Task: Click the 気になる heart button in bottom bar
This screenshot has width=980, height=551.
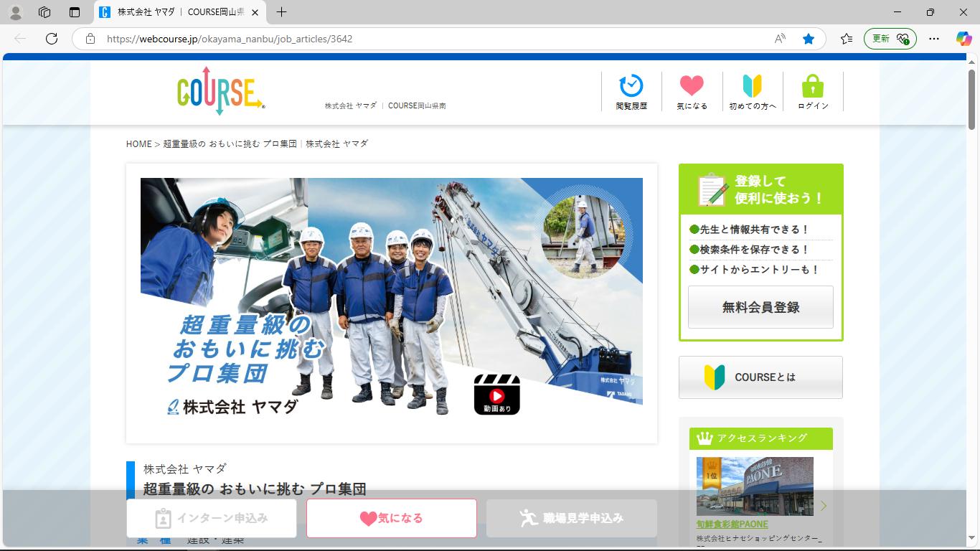Action: [392, 518]
